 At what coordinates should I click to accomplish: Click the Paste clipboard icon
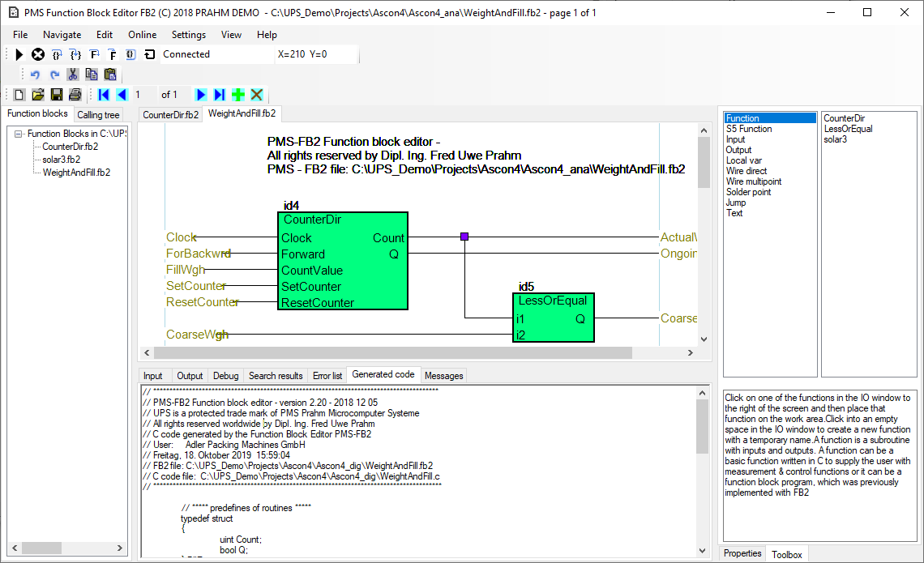point(110,74)
